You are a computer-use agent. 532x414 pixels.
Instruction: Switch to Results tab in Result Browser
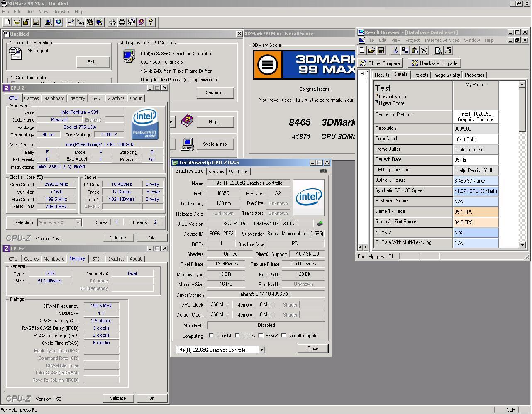[x=382, y=75]
